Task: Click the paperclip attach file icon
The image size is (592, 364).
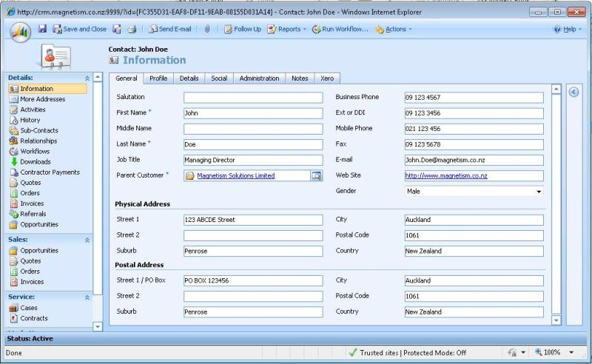Action: point(207,29)
